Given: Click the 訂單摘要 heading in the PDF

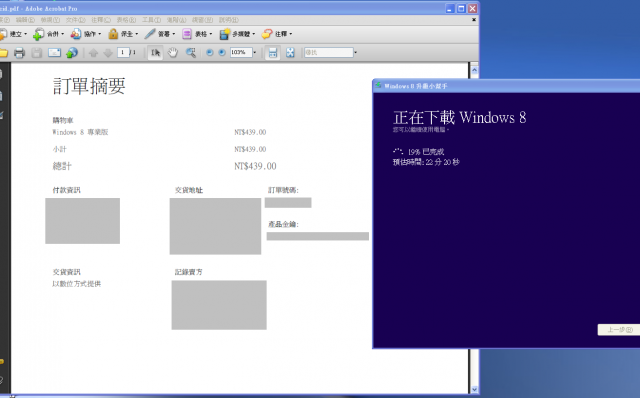Looking at the screenshot, I should pos(89,86).
